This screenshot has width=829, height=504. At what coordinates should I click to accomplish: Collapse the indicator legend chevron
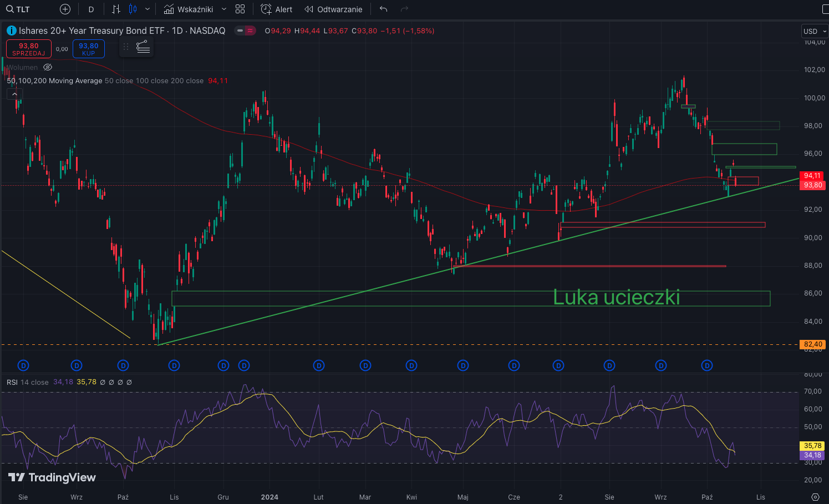[x=15, y=94]
